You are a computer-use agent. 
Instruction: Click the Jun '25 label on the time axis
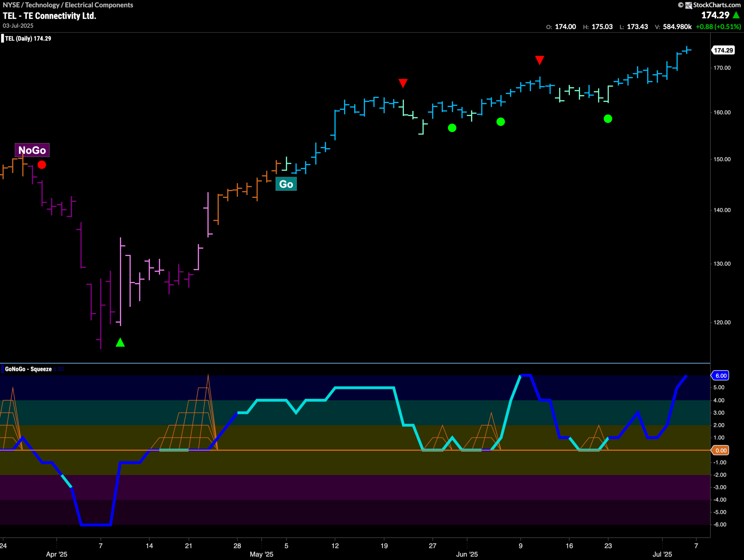point(467,554)
